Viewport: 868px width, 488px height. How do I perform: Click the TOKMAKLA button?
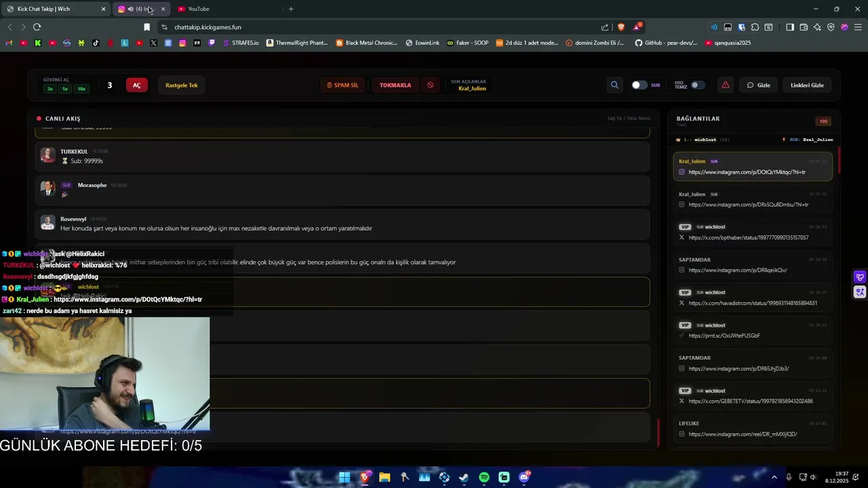(395, 85)
